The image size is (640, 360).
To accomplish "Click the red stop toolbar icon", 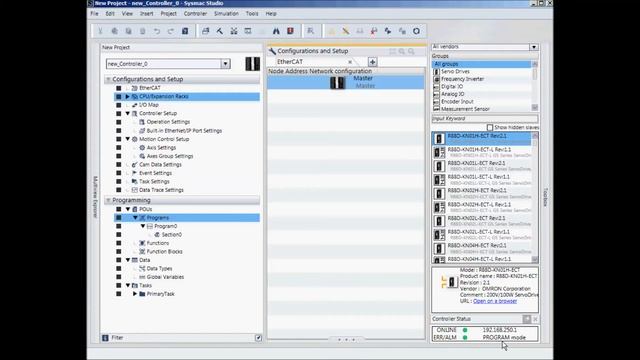I will coord(290,31).
